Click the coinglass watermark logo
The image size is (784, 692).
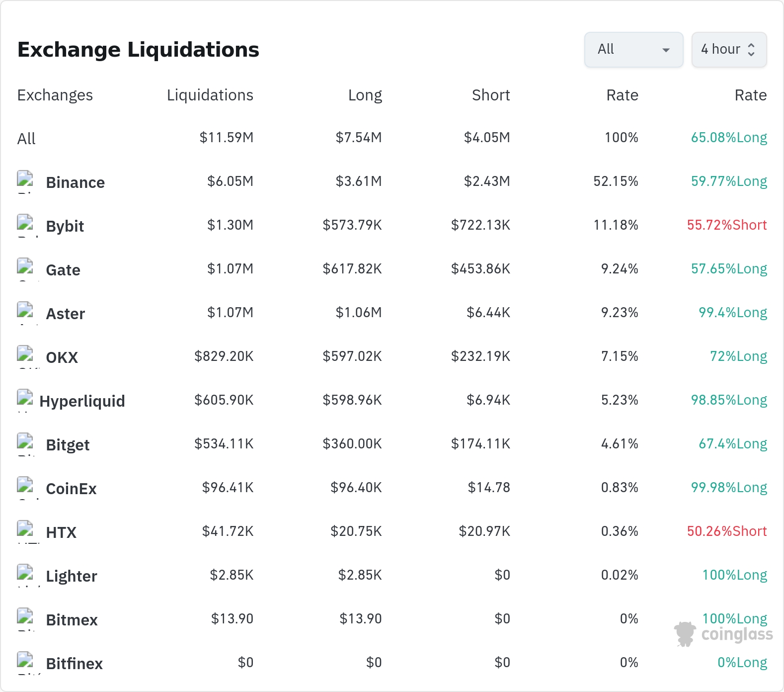723,634
